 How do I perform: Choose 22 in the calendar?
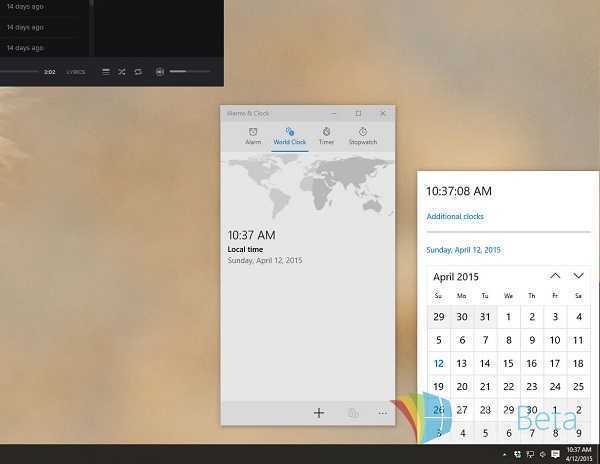pos(508,387)
